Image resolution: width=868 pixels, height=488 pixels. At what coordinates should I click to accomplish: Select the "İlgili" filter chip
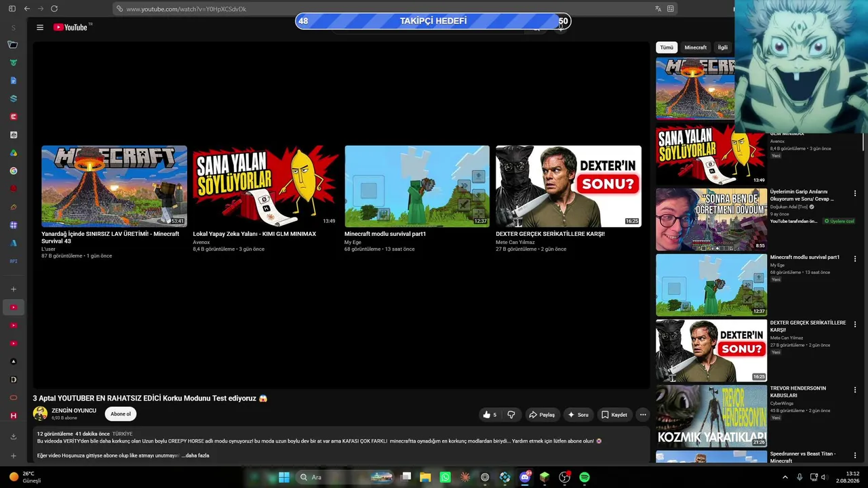tap(723, 47)
